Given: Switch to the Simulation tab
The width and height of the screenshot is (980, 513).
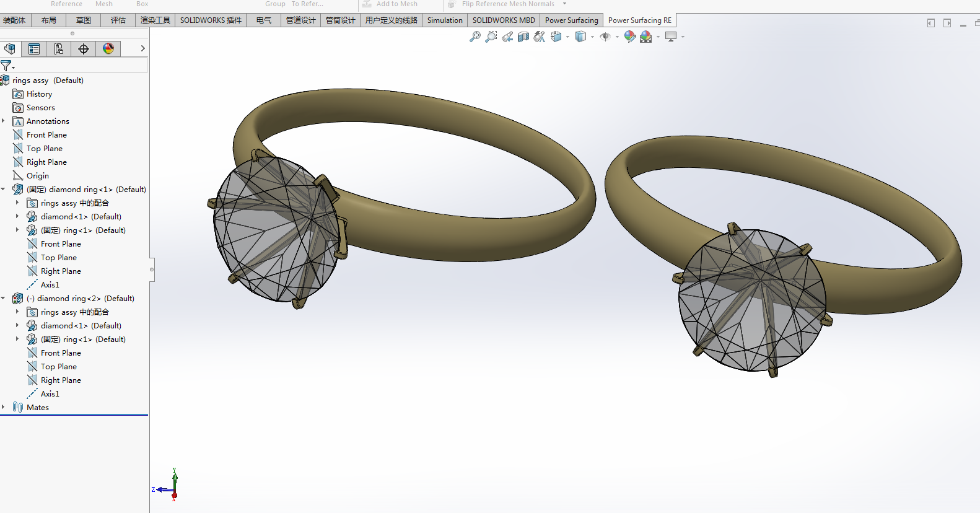Looking at the screenshot, I should click(444, 20).
